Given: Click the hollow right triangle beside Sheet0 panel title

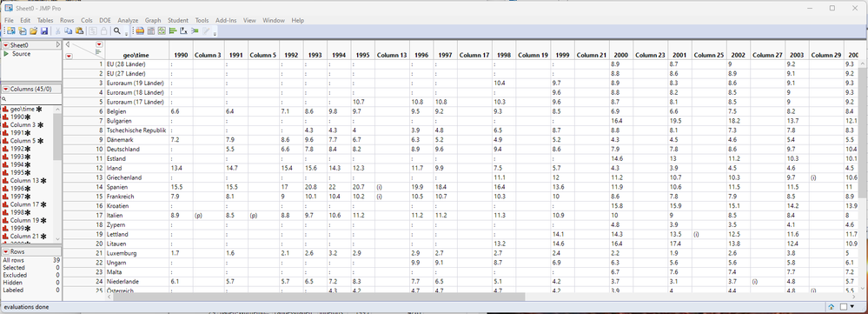Looking at the screenshot, I should [x=58, y=45].
